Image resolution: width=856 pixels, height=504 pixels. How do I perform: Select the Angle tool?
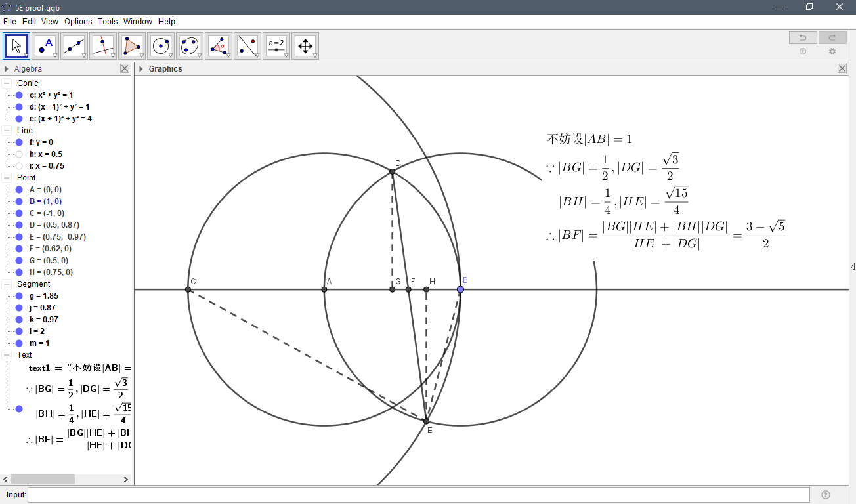click(x=219, y=45)
